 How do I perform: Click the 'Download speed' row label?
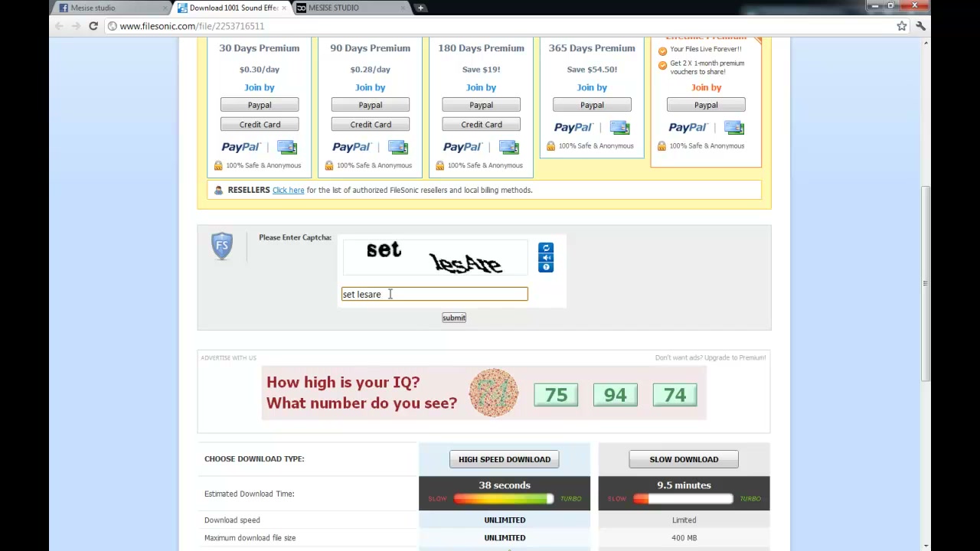(232, 520)
